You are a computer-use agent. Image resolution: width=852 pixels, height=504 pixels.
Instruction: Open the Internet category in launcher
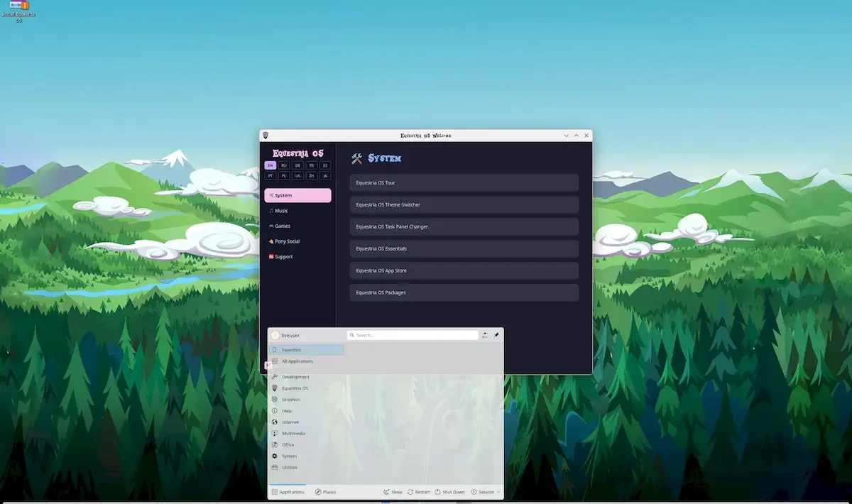(x=307, y=422)
